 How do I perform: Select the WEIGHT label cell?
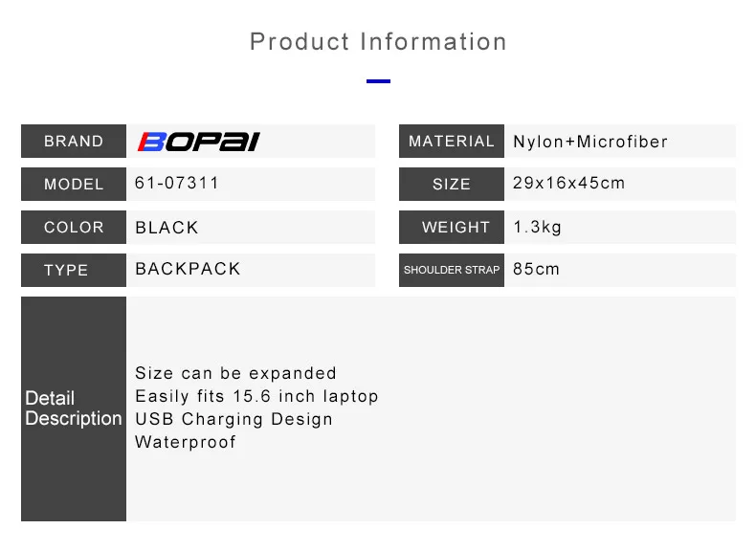pyautogui.click(x=452, y=227)
